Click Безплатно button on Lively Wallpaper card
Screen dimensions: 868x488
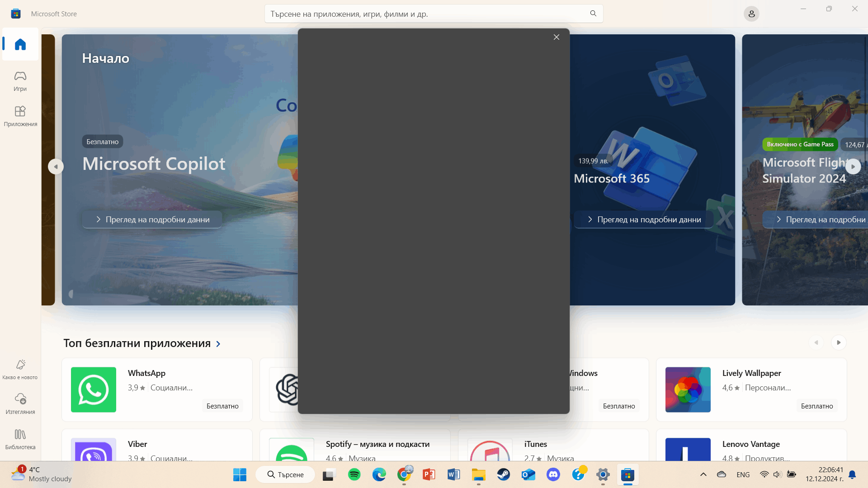pyautogui.click(x=817, y=406)
